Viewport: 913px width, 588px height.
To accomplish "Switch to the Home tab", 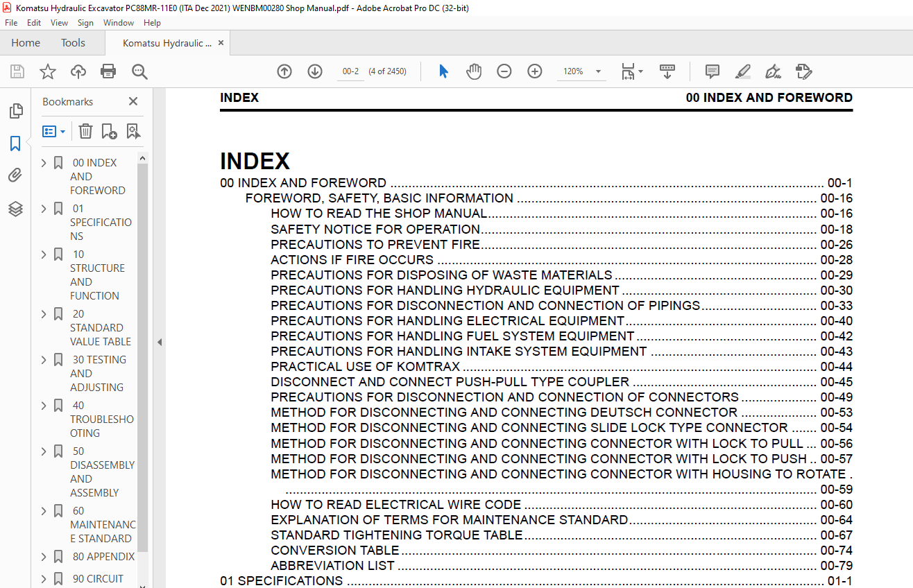I will (x=26, y=43).
